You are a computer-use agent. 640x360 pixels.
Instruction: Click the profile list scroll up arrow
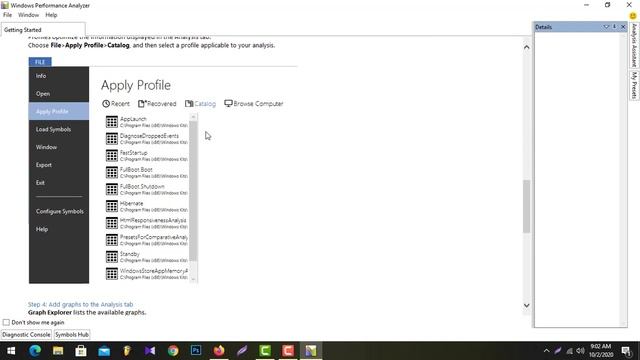click(x=193, y=118)
